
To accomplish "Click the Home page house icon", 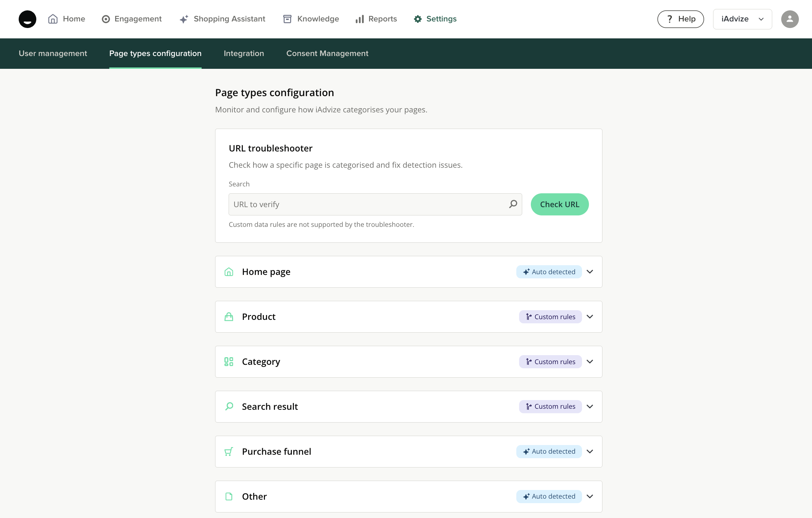I will point(229,272).
